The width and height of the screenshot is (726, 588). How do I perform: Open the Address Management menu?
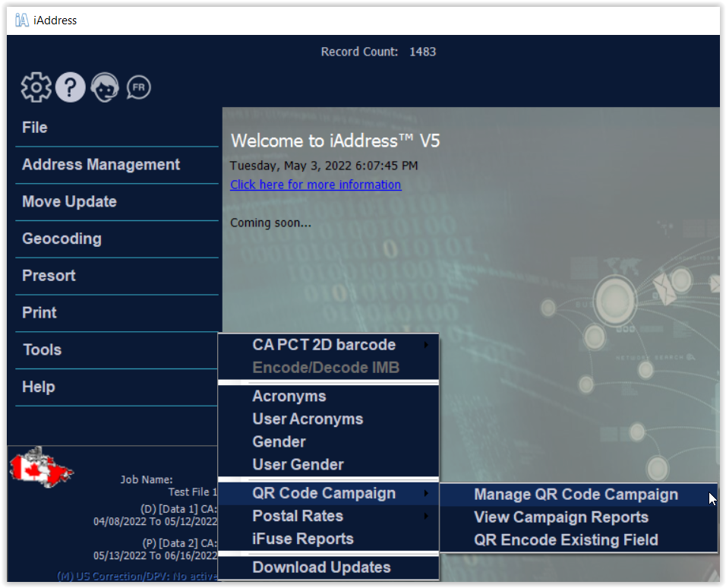click(x=117, y=165)
